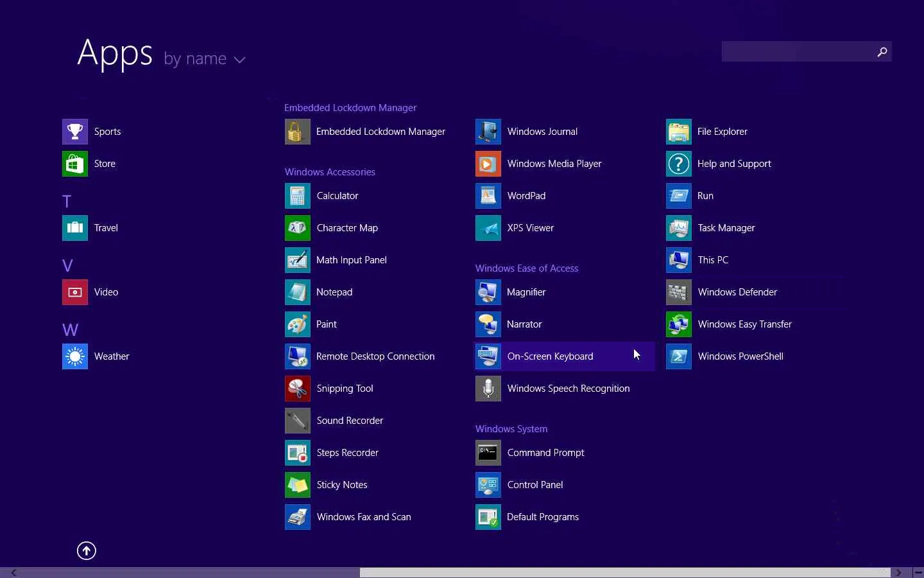Screen dimensions: 924x578
Task: Launch the Windows Defender icon
Action: click(679, 292)
